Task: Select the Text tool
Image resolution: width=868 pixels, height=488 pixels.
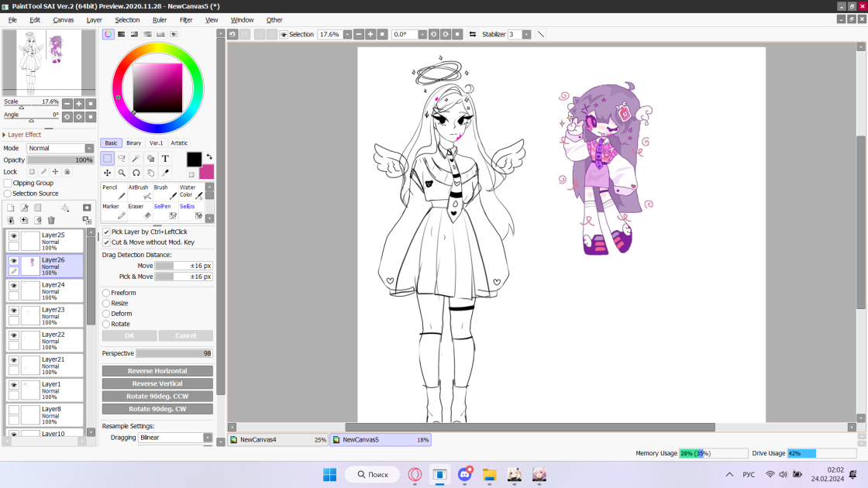Action: (165, 158)
